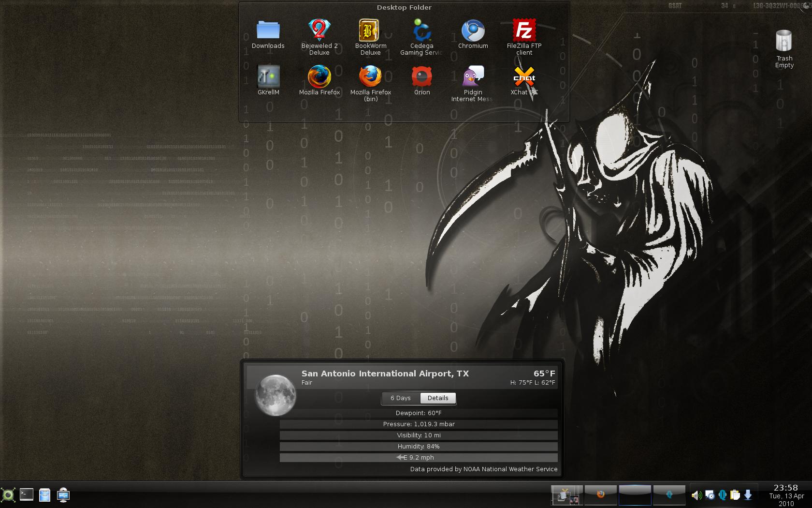Select the Details tab in weather widget
812x508 pixels.
[x=438, y=398]
